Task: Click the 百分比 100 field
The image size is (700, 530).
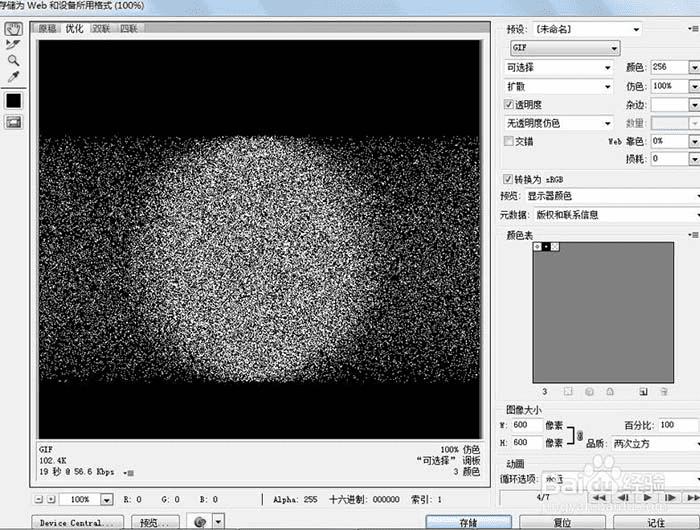Action: pyautogui.click(x=679, y=425)
